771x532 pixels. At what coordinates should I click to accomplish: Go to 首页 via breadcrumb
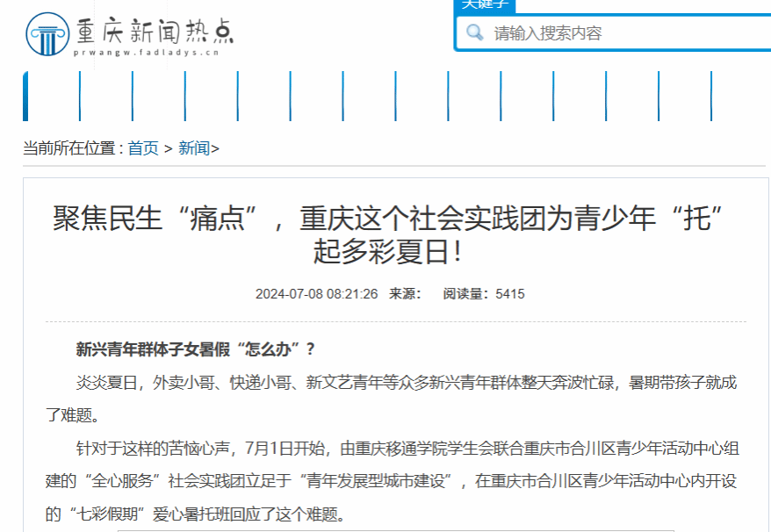coord(143,148)
